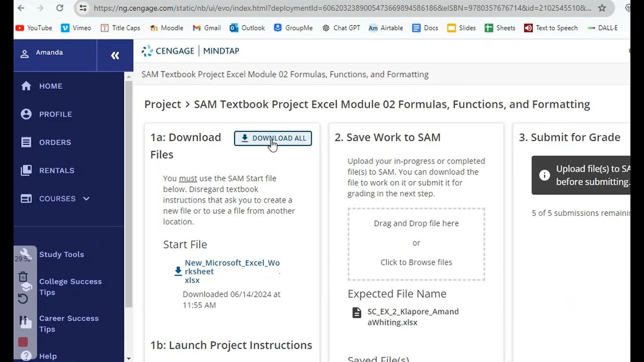The height and width of the screenshot is (362, 644).
Task: Click the address bar URL field
Action: (x=342, y=8)
